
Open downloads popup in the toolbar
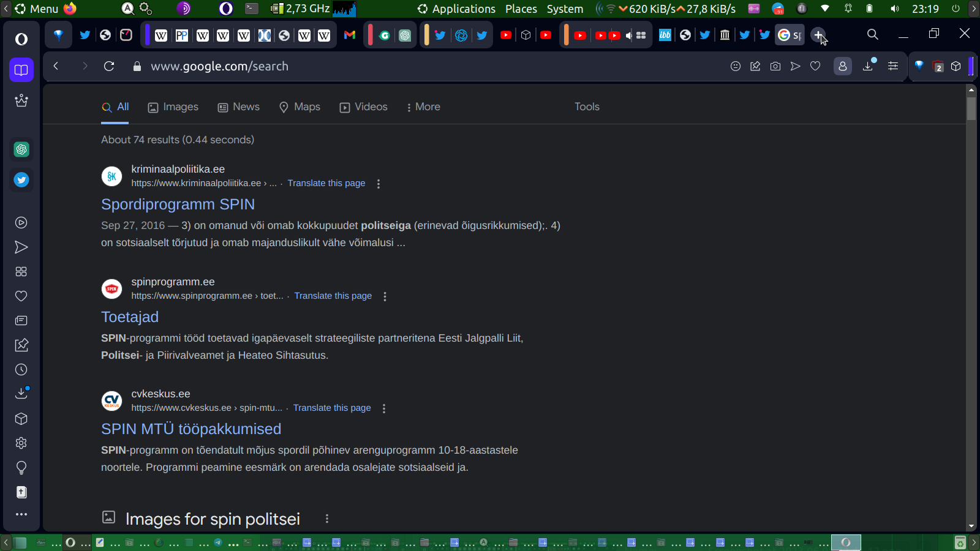869,66
